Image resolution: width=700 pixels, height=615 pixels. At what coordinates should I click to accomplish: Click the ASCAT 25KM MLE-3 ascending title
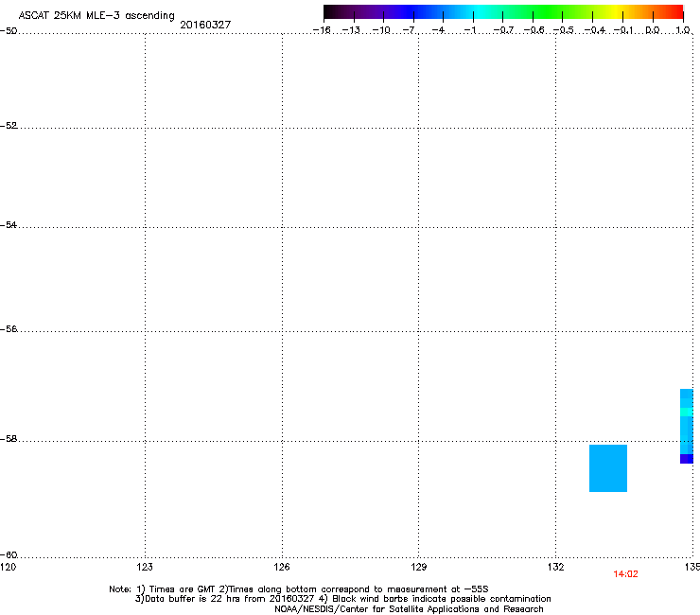[96, 16]
